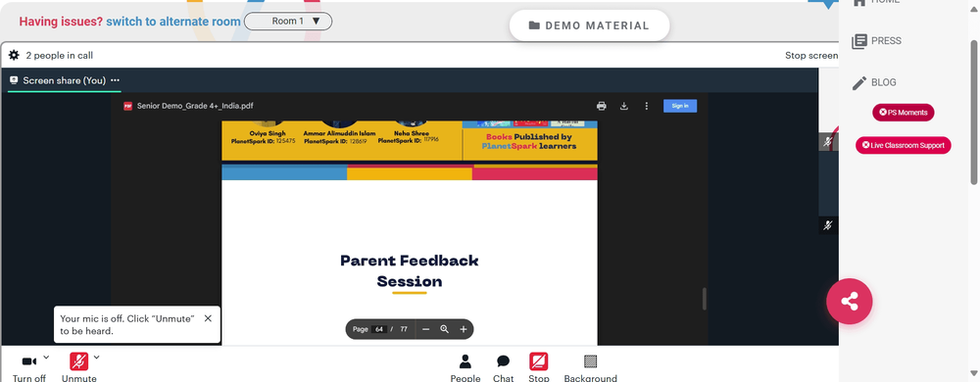
Task: Click the lower muted mic participant icon
Action: pyautogui.click(x=828, y=225)
